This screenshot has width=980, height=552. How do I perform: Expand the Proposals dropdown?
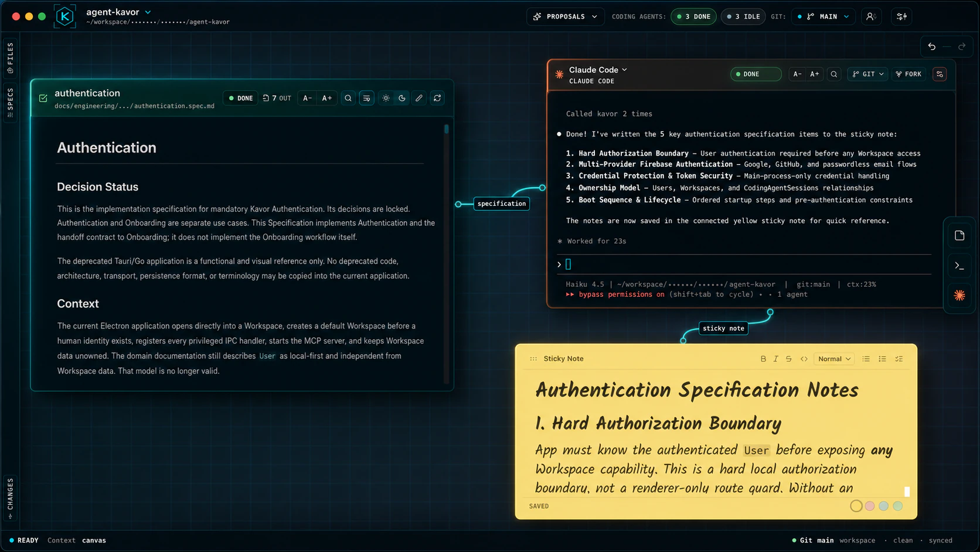tap(566, 16)
